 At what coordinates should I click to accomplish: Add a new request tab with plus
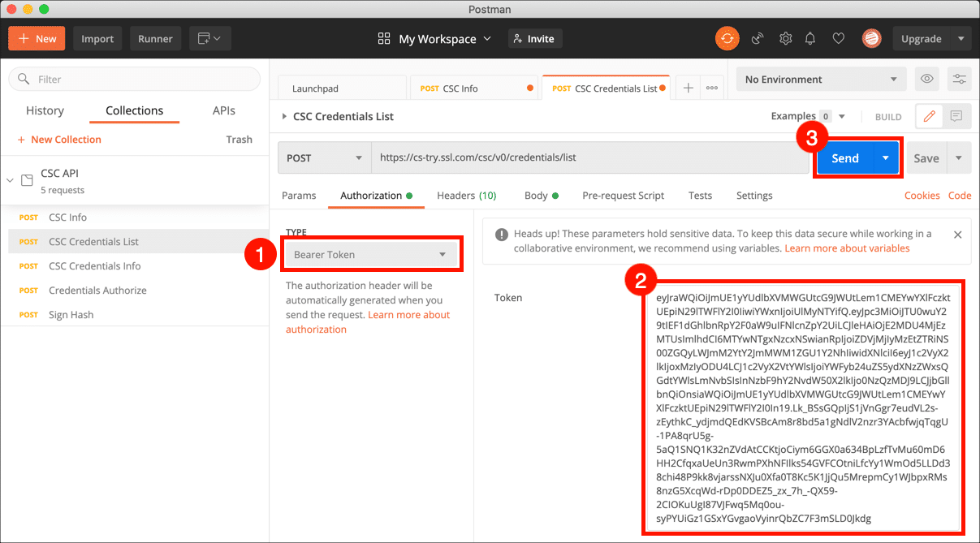coord(688,88)
